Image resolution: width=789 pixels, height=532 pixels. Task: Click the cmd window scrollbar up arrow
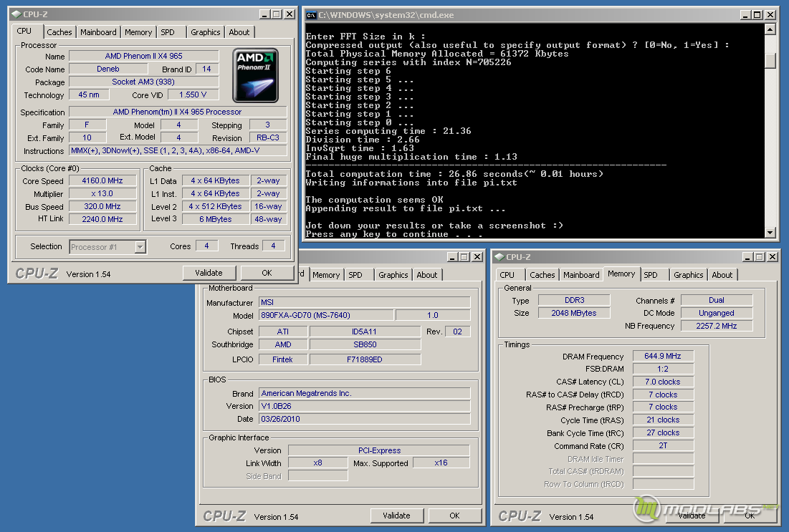[770, 29]
